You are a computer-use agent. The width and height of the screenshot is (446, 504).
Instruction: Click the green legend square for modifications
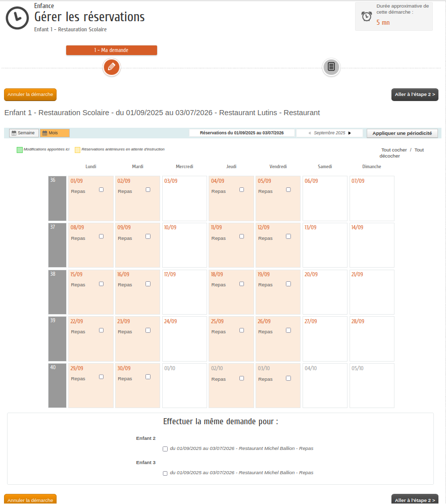pyautogui.click(x=20, y=150)
